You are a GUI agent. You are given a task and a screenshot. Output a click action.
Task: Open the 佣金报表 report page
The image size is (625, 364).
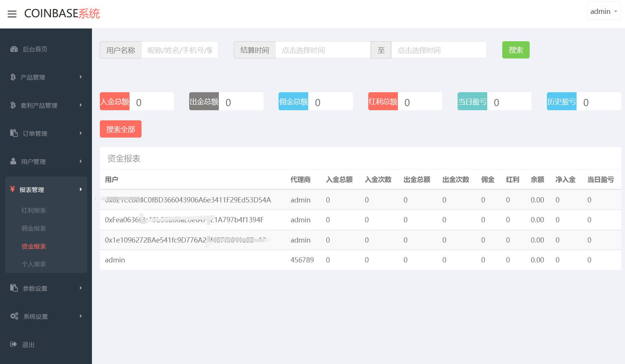pyautogui.click(x=34, y=228)
